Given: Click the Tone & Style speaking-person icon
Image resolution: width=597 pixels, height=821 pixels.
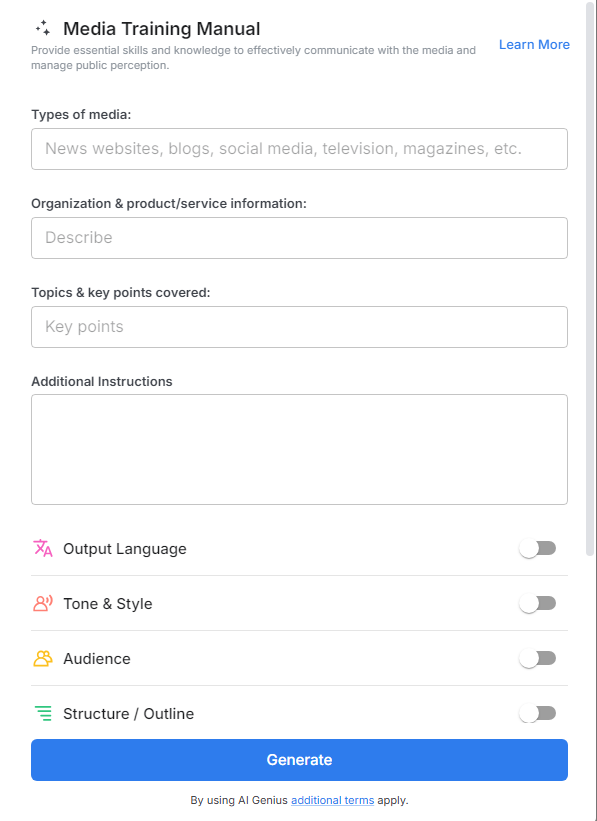Looking at the screenshot, I should 41,603.
